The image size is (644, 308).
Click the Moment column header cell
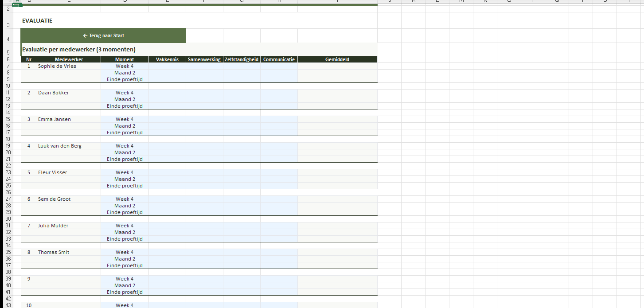125,59
